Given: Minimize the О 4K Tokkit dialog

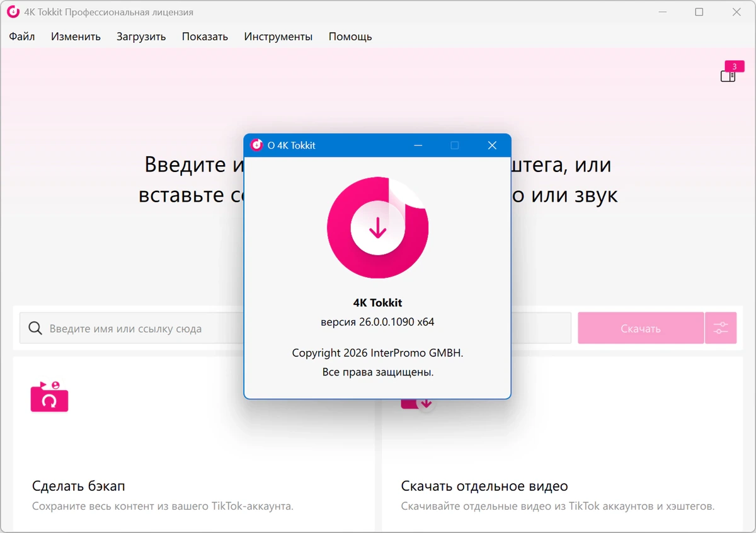Looking at the screenshot, I should (417, 146).
